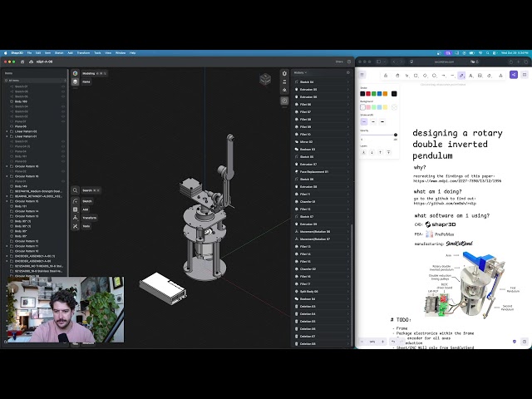Image resolution: width=532 pixels, height=399 pixels.
Task: Expand the Linear Pattern-02 folder
Action: [x=7, y=131]
